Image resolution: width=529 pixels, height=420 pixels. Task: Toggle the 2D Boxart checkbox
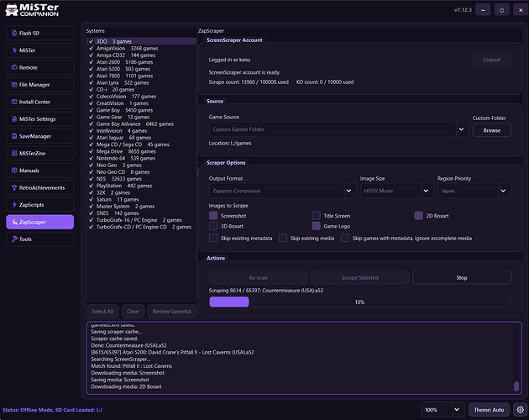[x=419, y=216]
